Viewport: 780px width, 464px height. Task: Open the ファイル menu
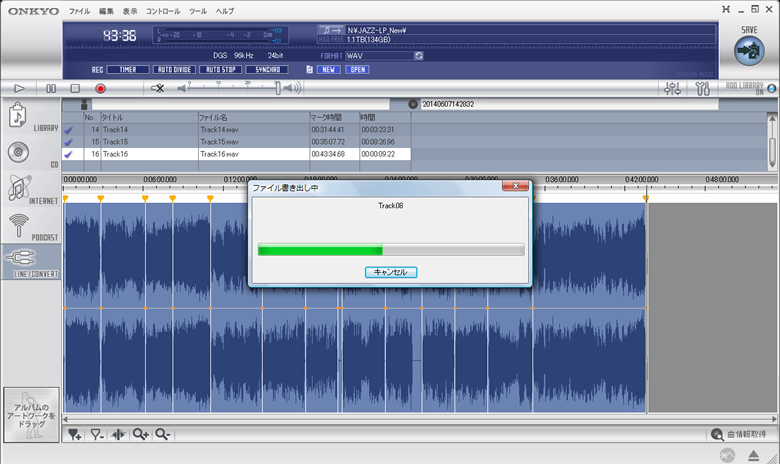[80, 10]
